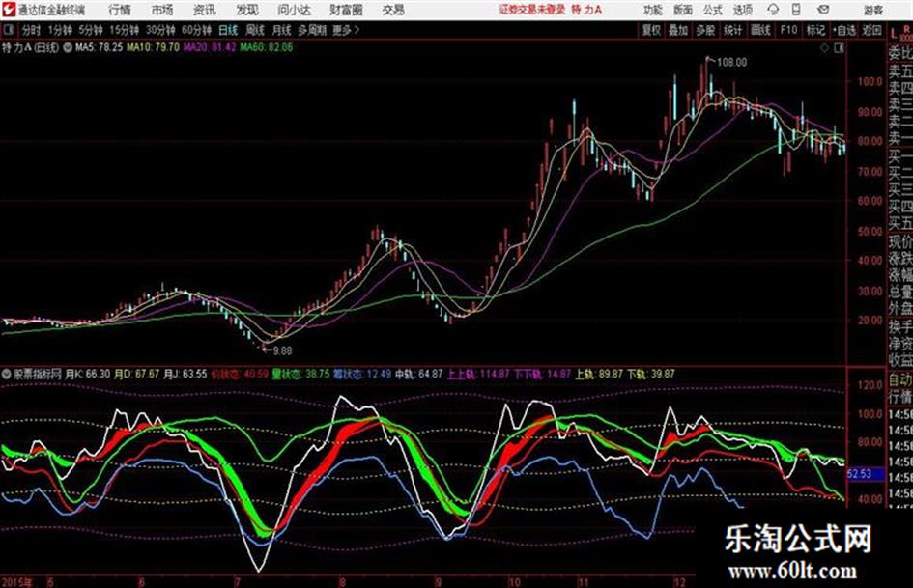Open the 财富圈 menu
The height and width of the screenshot is (588, 913).
[x=347, y=10]
